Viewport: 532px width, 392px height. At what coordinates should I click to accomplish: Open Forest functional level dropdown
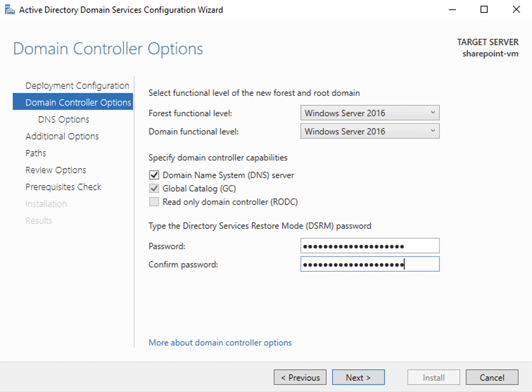pyautogui.click(x=370, y=113)
